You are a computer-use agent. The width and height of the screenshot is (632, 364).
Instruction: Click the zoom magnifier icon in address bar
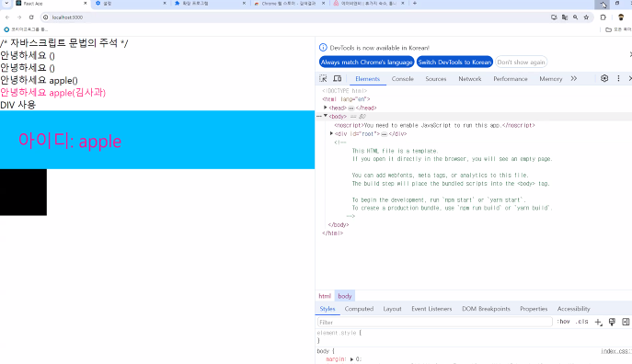point(575,17)
